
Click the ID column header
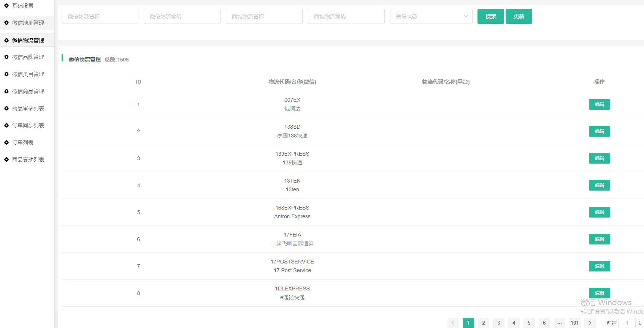(138, 82)
